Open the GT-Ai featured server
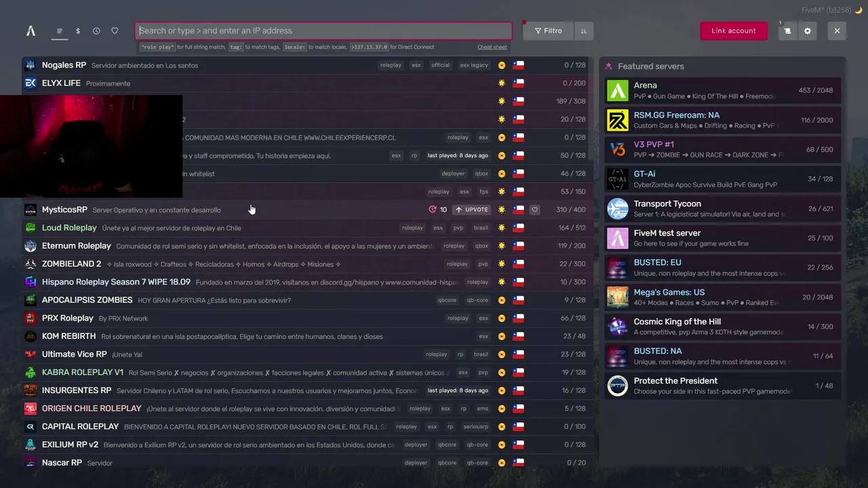868x488 pixels. tap(723, 179)
